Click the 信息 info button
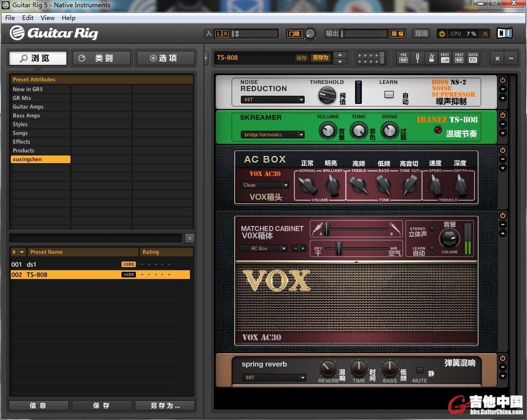The image size is (527, 420). pos(39,406)
